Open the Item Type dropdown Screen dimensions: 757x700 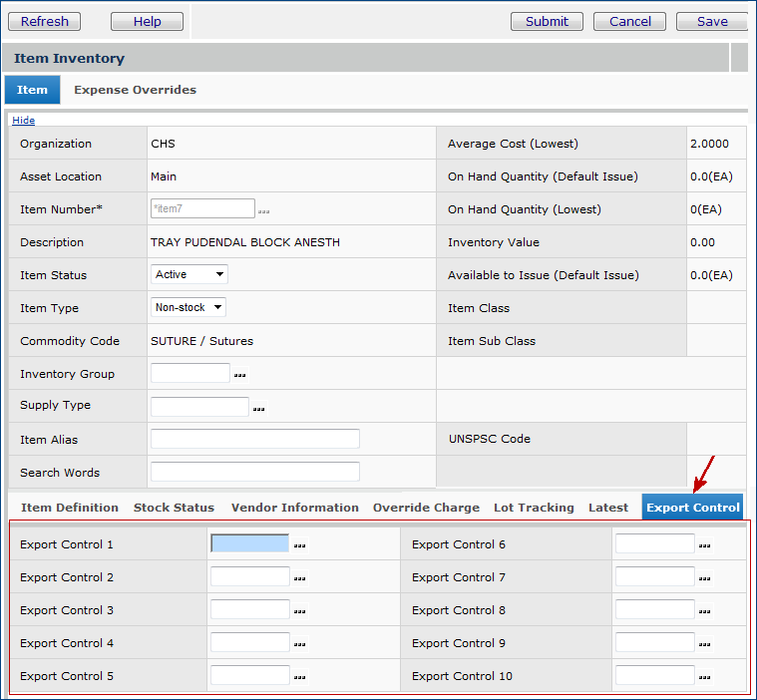pos(189,307)
